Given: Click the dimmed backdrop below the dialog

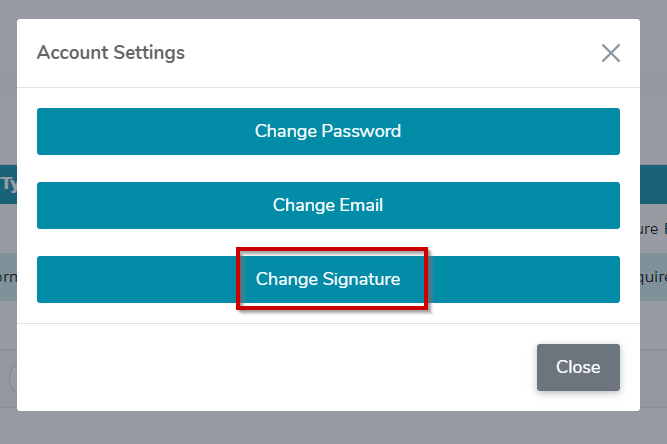Looking at the screenshot, I should tap(333, 428).
